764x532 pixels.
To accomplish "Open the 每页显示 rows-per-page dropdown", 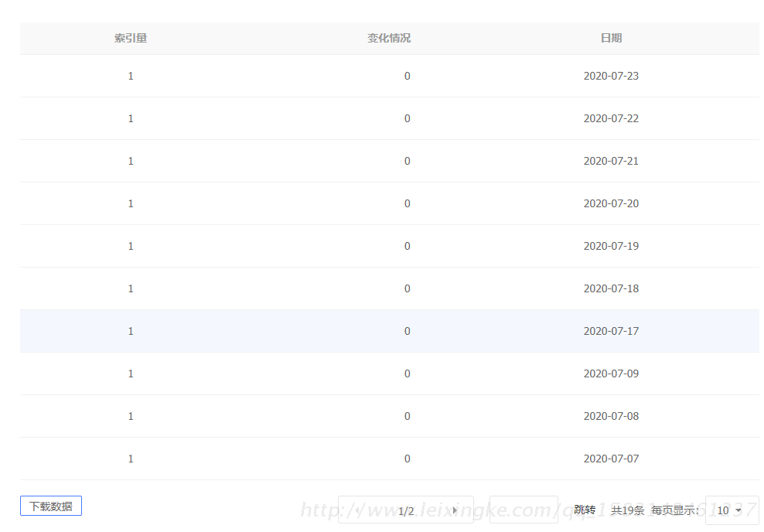I will click(x=732, y=510).
